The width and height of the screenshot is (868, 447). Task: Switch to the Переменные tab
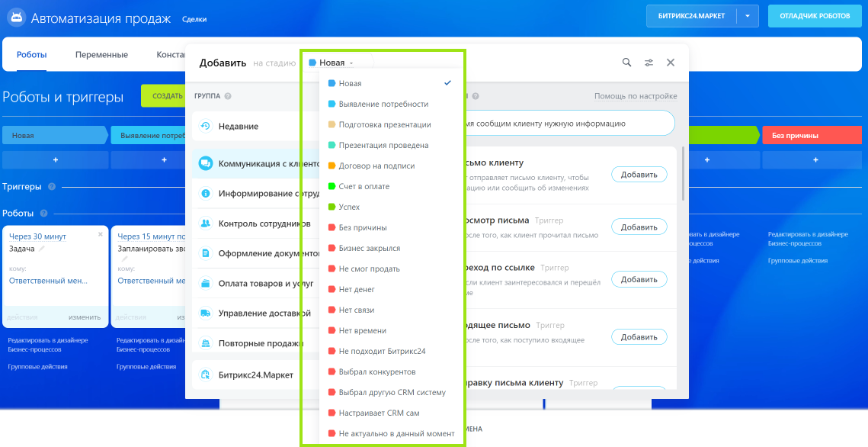[102, 54]
